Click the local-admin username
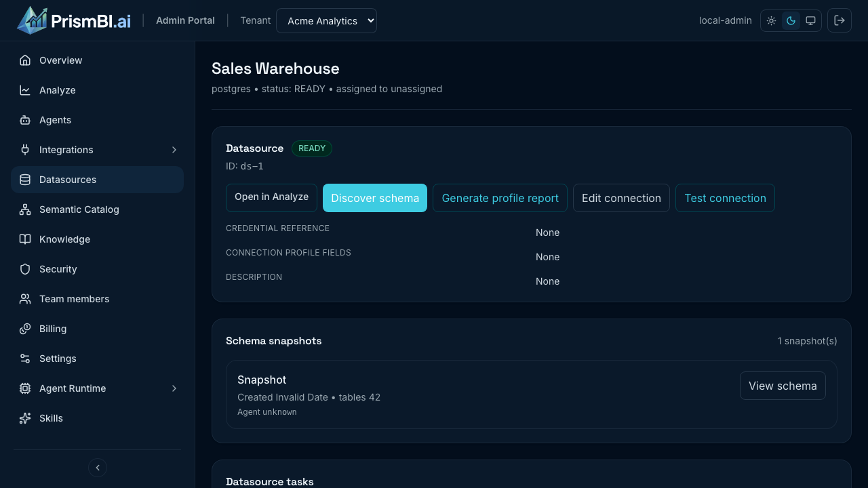This screenshot has height=488, width=868. pyautogui.click(x=726, y=20)
